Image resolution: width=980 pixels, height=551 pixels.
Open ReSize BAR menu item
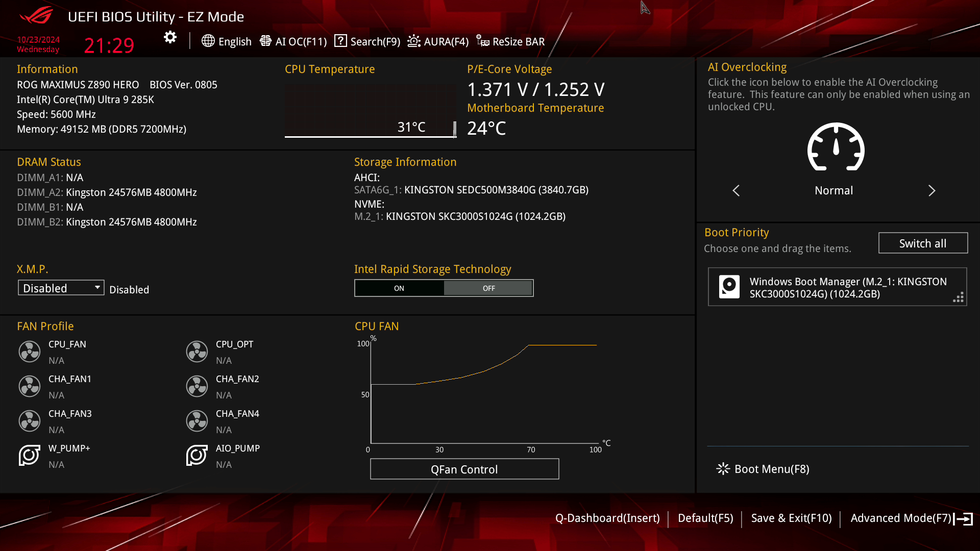click(x=511, y=41)
